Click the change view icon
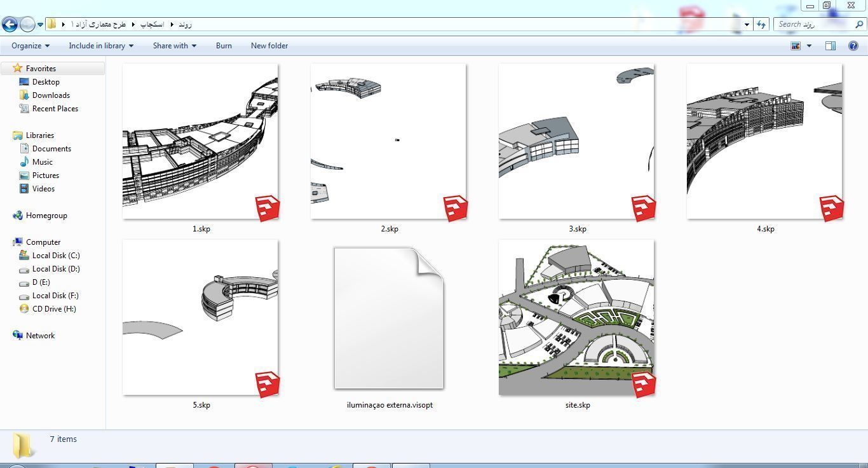Viewport: 868px width, 468px height. click(796, 46)
